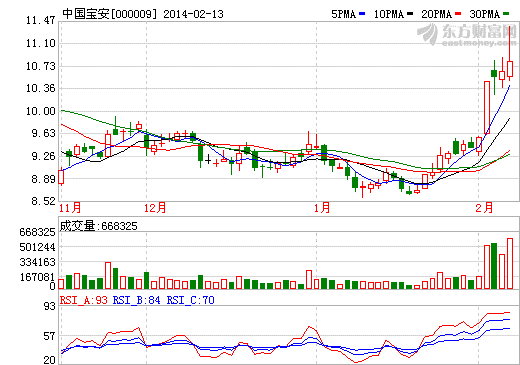Click the 11.10 price axis label

40,43
